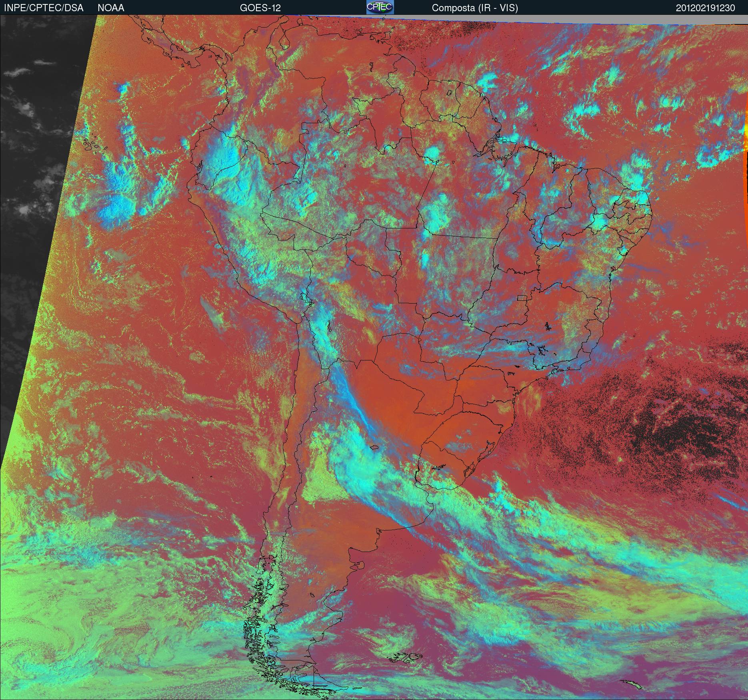This screenshot has width=748, height=700.
Task: Click the 201202191230 timestamp
Action: pos(706,8)
